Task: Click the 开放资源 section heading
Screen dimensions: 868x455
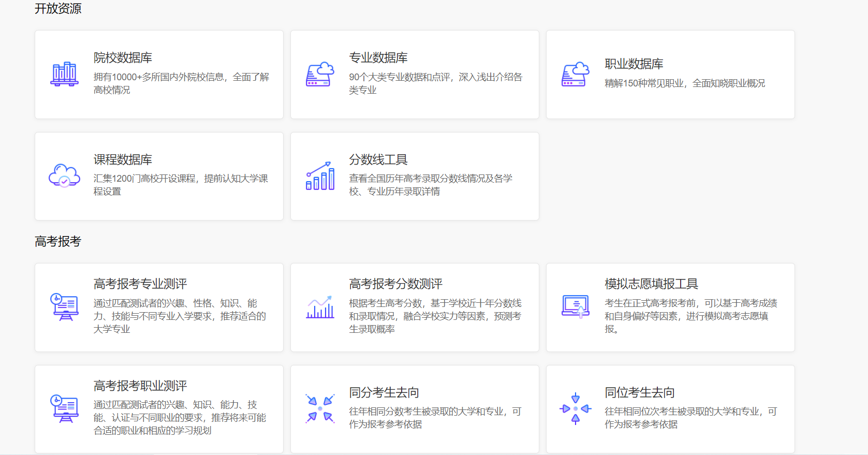Action: tap(58, 8)
